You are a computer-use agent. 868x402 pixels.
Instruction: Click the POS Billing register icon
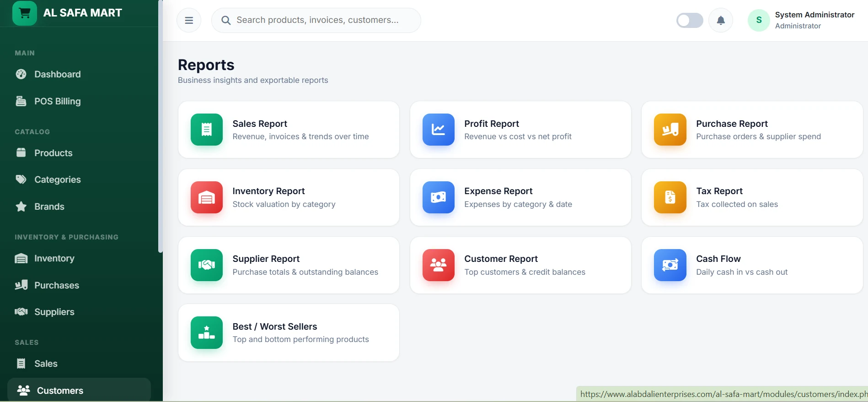pyautogui.click(x=21, y=101)
